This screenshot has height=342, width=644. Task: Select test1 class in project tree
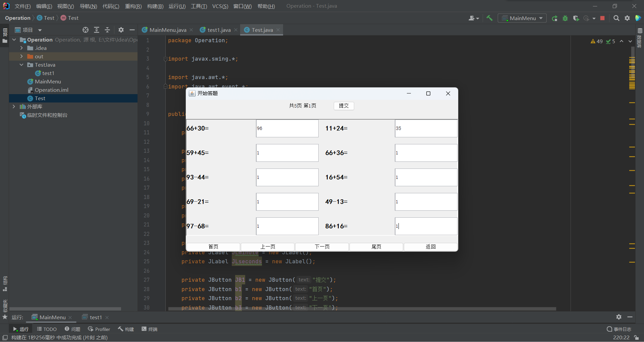pyautogui.click(x=48, y=73)
